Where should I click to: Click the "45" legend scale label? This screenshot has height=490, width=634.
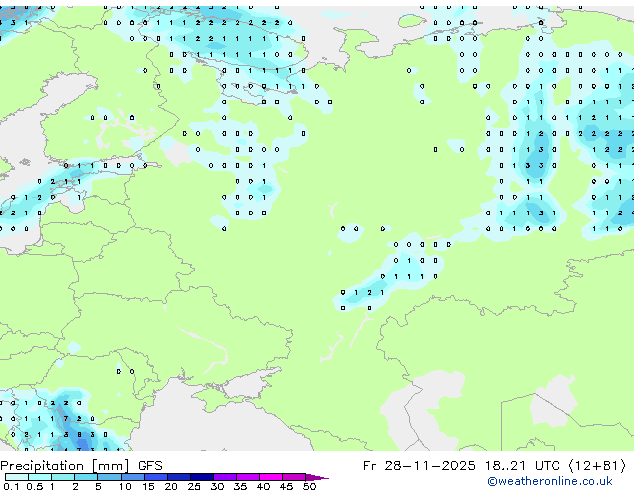tap(287, 486)
